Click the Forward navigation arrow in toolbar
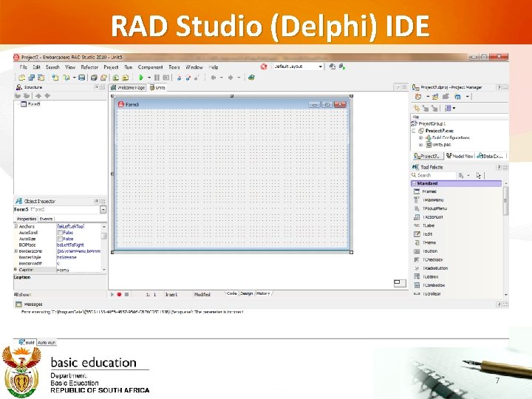 [x=231, y=78]
